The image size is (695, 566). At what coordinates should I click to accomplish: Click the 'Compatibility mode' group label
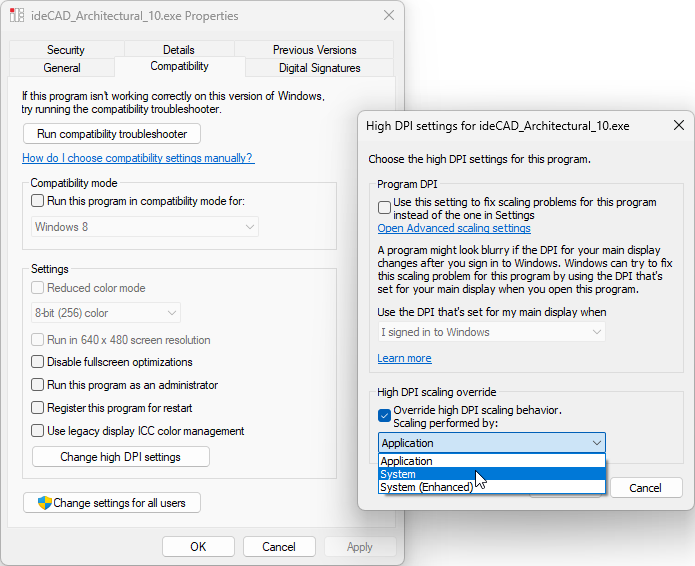[74, 183]
